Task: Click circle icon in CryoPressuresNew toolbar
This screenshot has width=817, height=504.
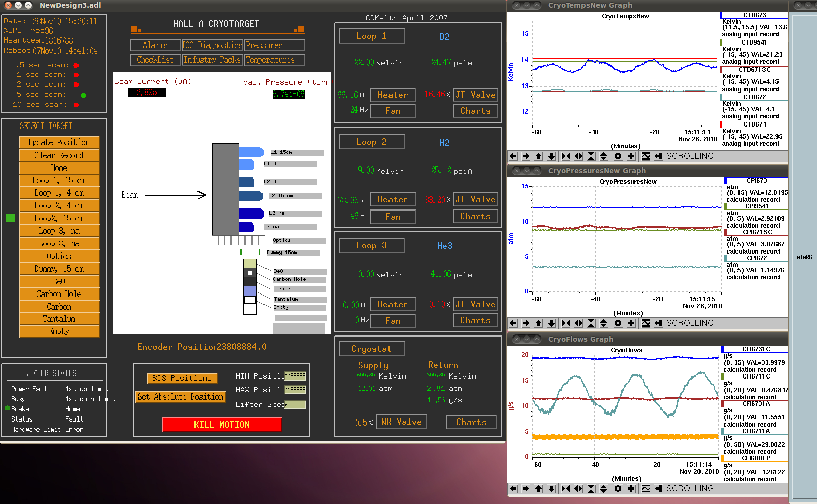Action: [x=618, y=323]
